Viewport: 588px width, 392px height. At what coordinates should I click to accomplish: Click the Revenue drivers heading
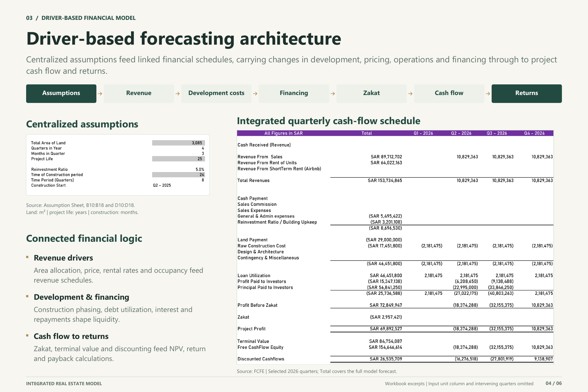[x=63, y=258]
